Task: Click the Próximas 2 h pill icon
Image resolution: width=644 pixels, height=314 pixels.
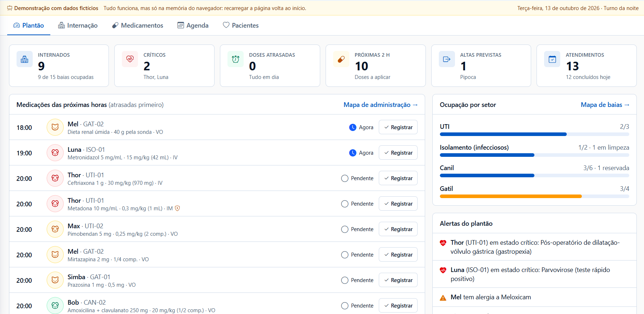Action: [341, 59]
